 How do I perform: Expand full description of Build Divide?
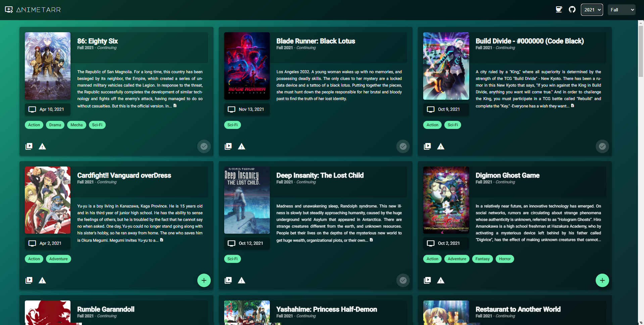pyautogui.click(x=573, y=106)
